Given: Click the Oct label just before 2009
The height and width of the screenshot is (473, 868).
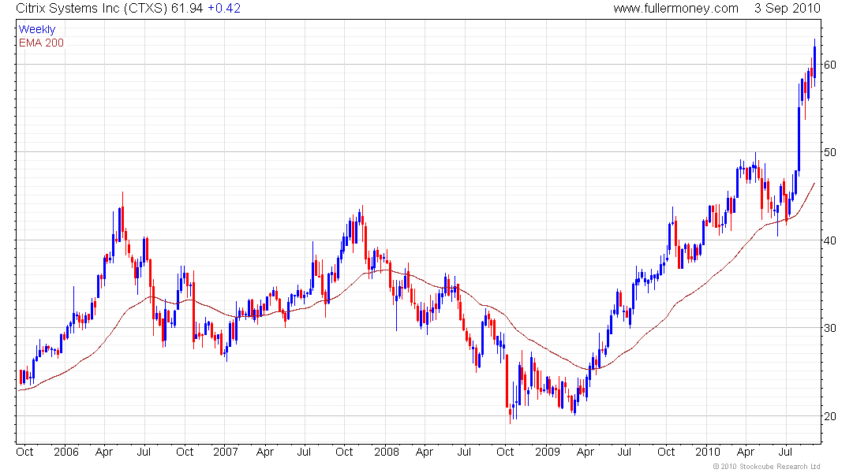Looking at the screenshot, I should point(505,452).
